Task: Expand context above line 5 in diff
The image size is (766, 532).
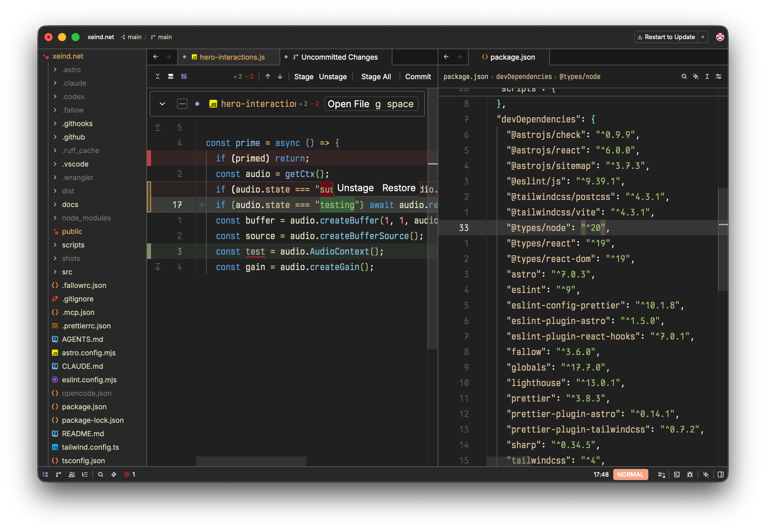Action: coord(158,127)
